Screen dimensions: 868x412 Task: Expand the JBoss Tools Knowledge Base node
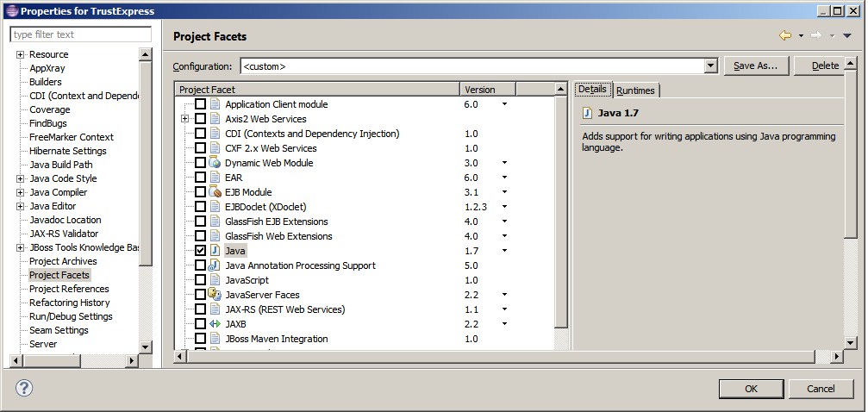21,247
